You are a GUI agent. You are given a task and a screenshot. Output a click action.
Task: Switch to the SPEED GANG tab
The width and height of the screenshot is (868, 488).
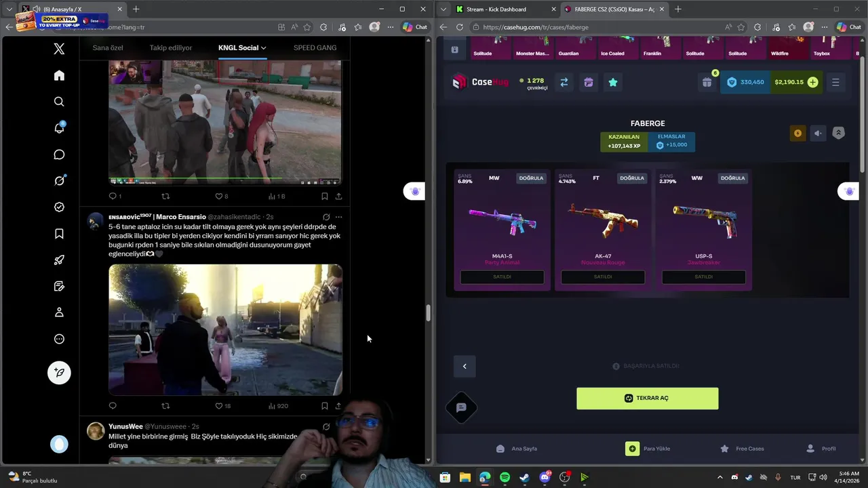tap(315, 48)
